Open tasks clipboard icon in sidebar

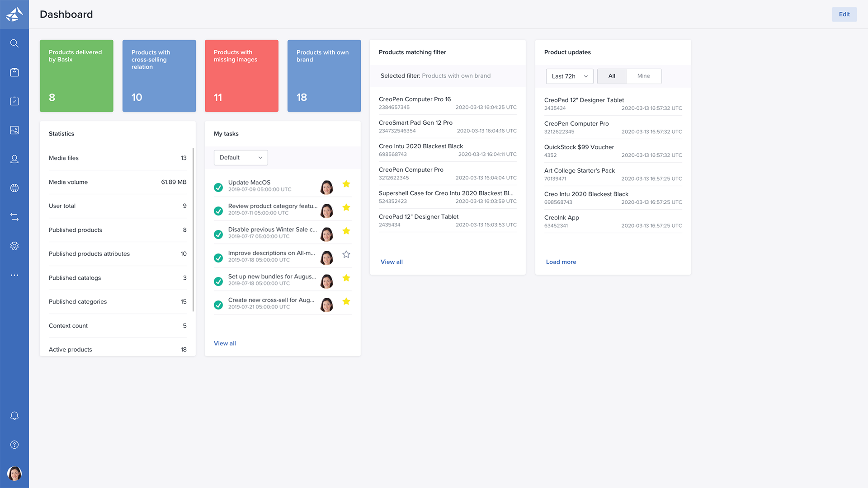pos(14,101)
